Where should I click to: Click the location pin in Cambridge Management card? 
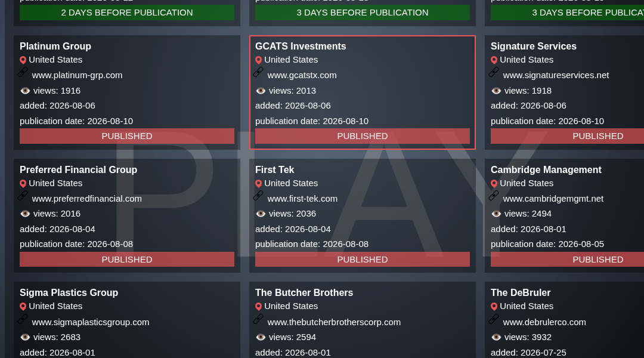tap(494, 184)
